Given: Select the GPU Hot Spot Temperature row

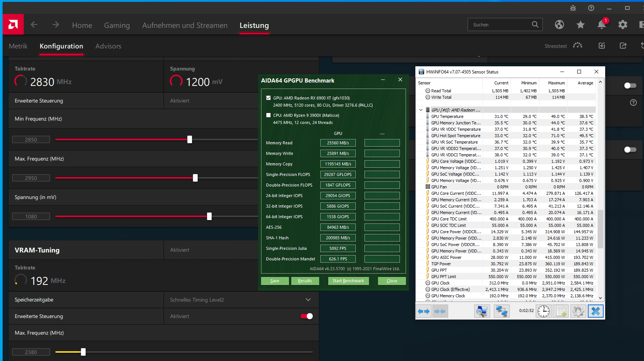Looking at the screenshot, I should (x=506, y=136).
